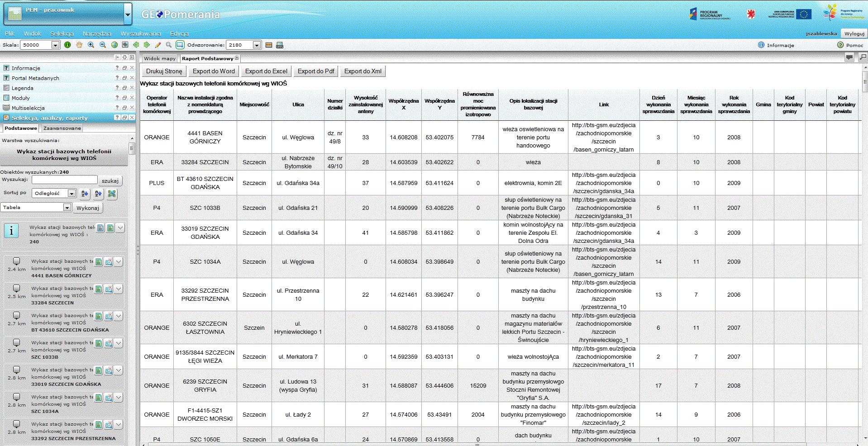
Task: Open the Portal Metadanych panel
Action: [x=35, y=78]
